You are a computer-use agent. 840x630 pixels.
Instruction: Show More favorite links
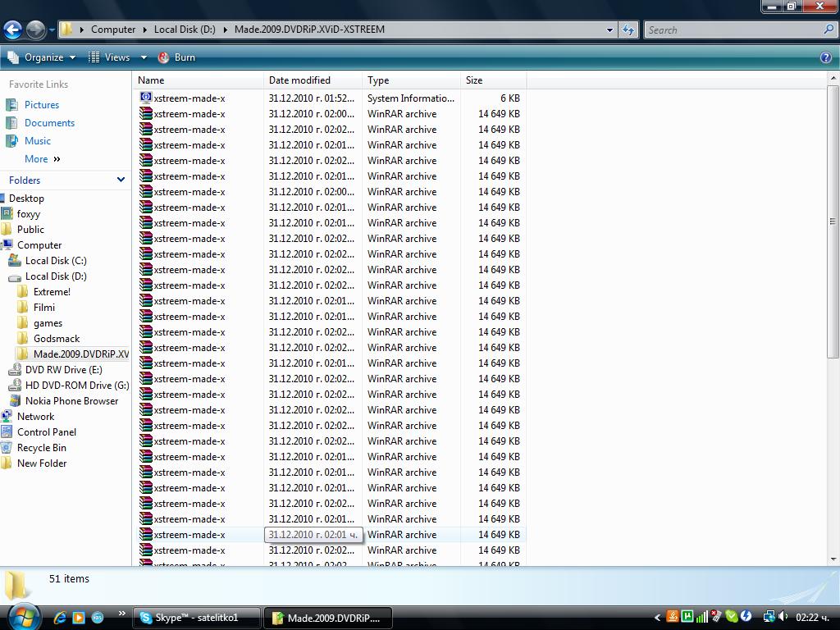pyautogui.click(x=43, y=159)
